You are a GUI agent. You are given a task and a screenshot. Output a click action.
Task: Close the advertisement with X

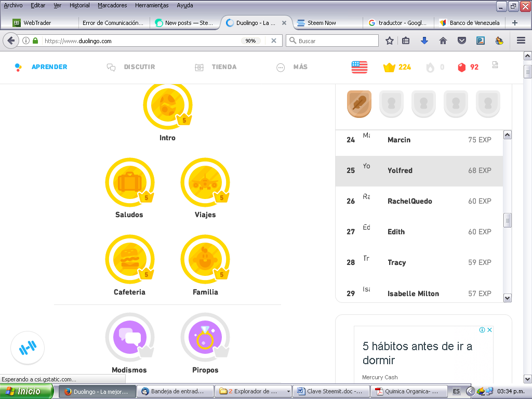click(x=489, y=330)
